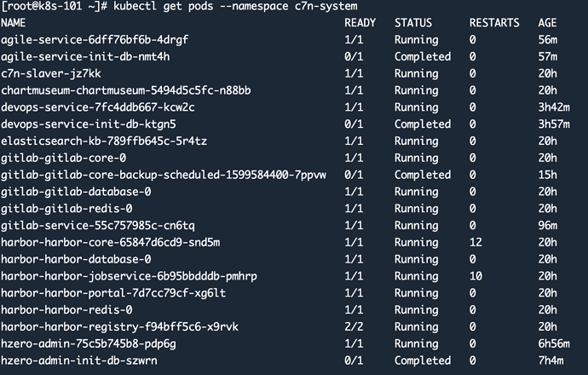Click gitlab-gitlab-core-backup-scheduled pod name
The image size is (588, 375).
pyautogui.click(x=164, y=175)
